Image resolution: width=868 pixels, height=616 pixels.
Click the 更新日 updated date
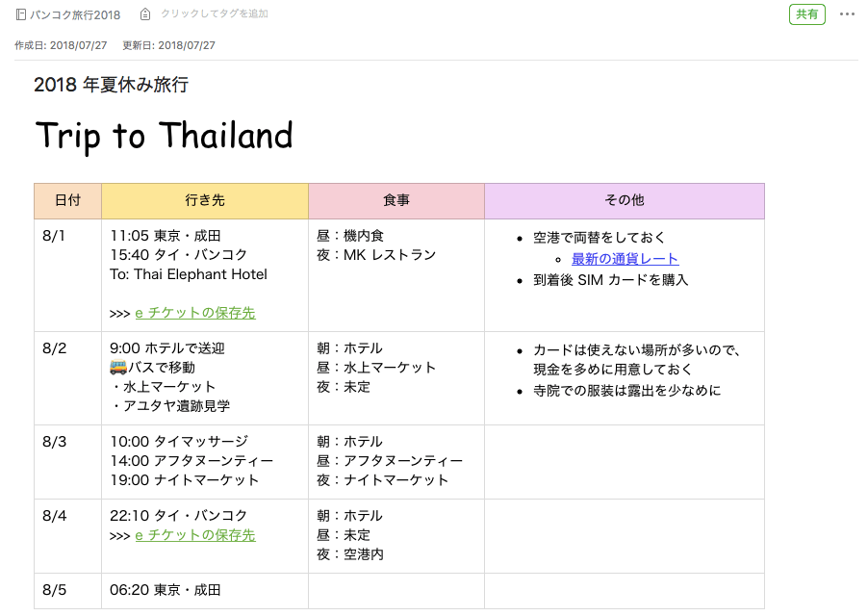click(169, 45)
